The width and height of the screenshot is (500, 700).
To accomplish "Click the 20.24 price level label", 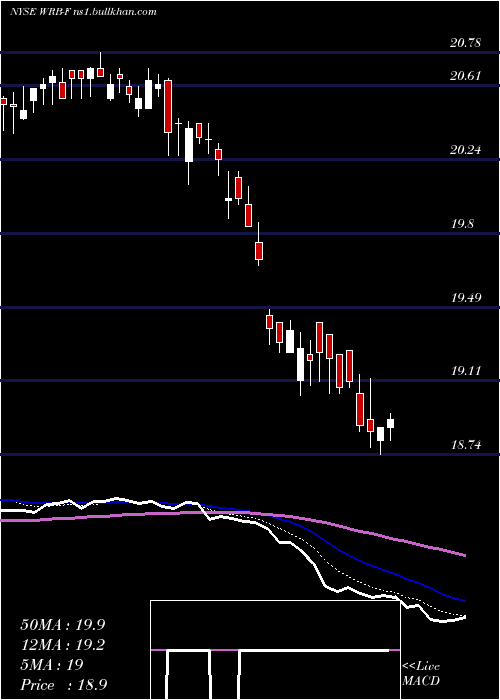I will (x=466, y=150).
